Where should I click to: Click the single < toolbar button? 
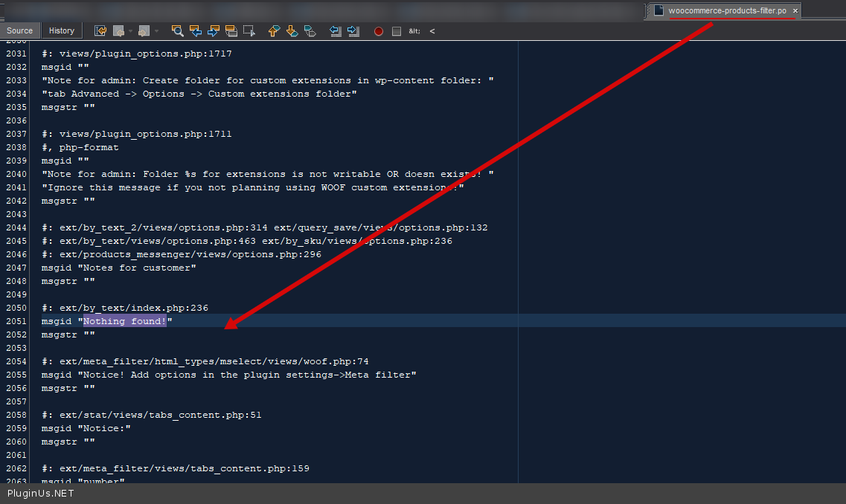(x=432, y=31)
